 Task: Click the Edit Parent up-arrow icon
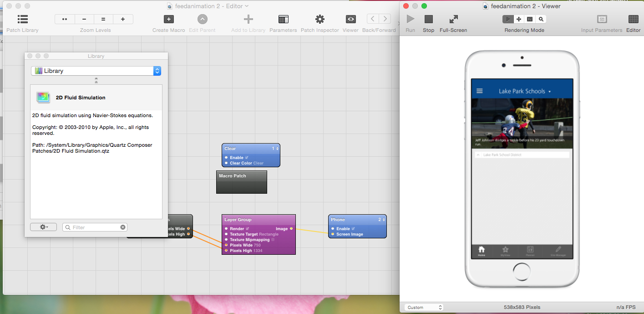(x=203, y=19)
